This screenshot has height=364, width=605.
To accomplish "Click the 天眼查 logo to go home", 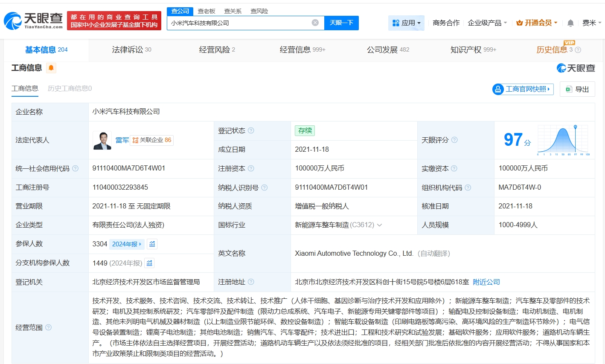I will [x=33, y=20].
